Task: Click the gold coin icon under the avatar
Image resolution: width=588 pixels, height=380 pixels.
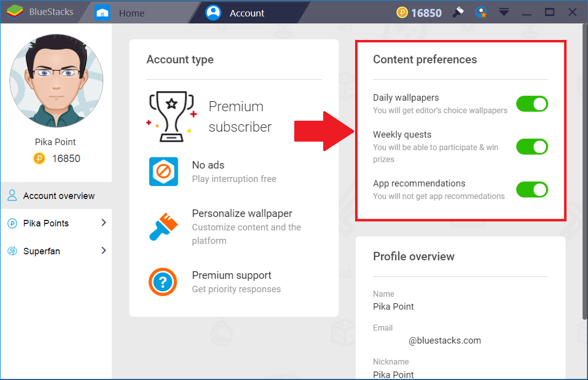Action: (x=39, y=158)
